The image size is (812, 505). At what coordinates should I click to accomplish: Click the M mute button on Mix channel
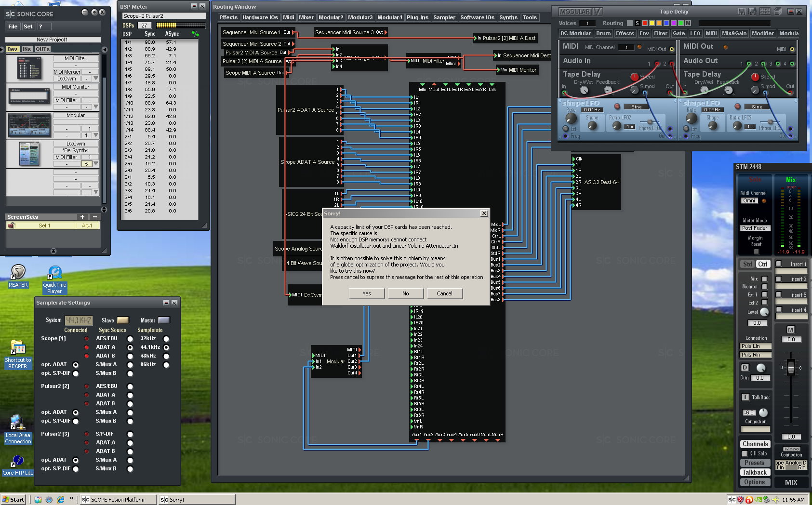(791, 330)
